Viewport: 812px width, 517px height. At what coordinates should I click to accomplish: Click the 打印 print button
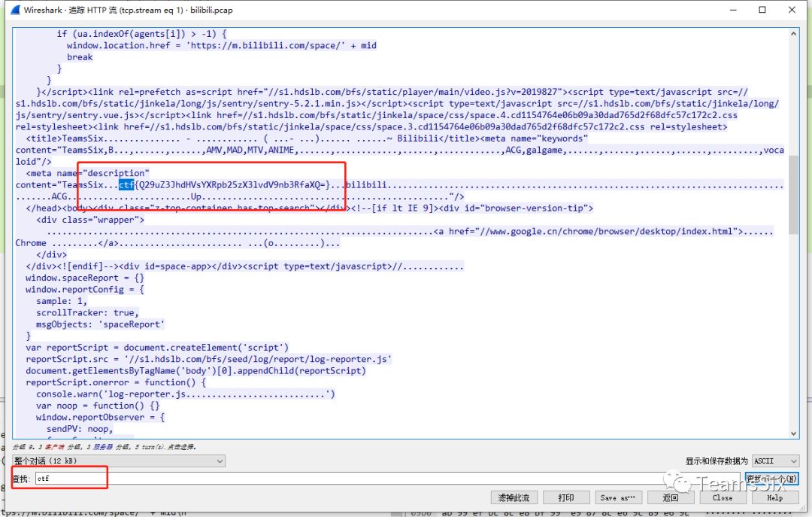[x=566, y=498]
